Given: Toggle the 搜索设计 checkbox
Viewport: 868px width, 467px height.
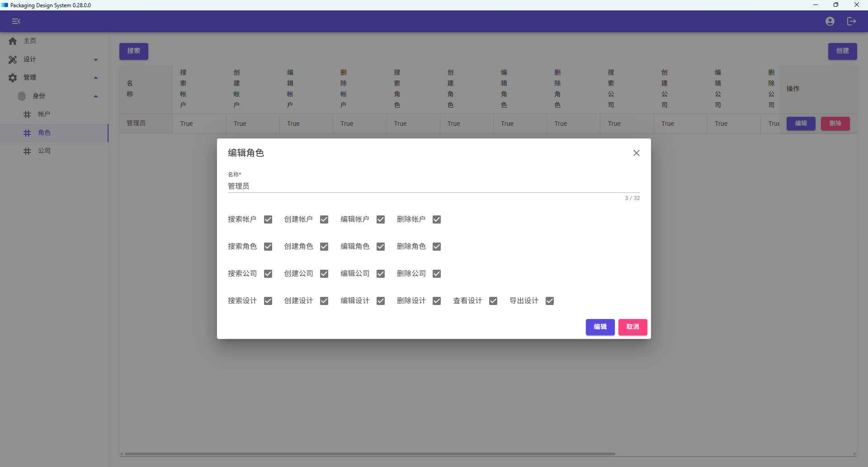Looking at the screenshot, I should [268, 301].
